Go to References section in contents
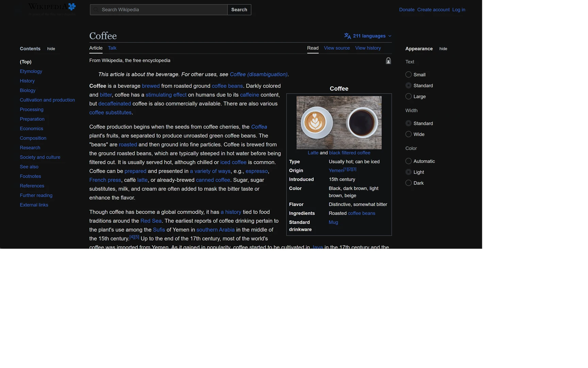This screenshot has width=588, height=368. pos(32,186)
